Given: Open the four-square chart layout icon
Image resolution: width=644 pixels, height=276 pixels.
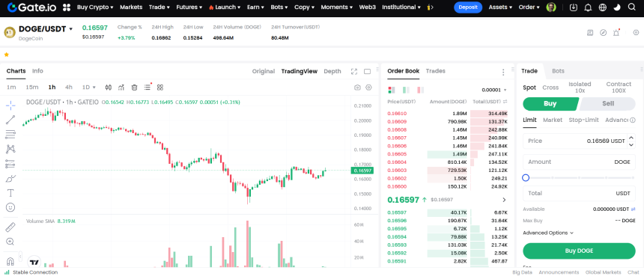Looking at the screenshot, I should pos(160,88).
